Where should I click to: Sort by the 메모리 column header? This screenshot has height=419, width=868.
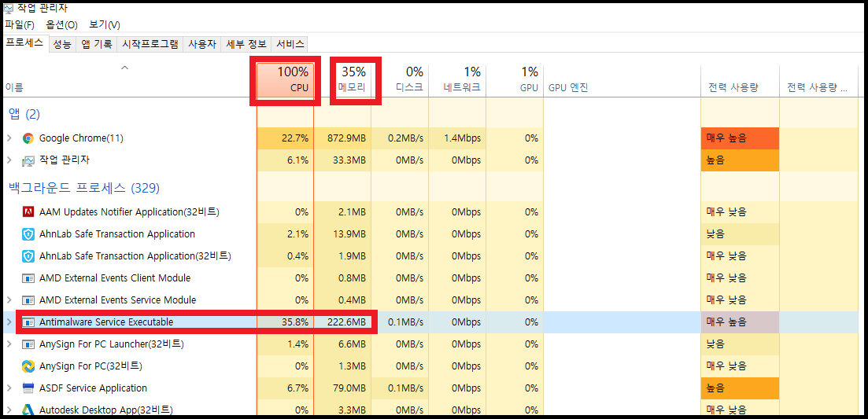tap(342, 79)
